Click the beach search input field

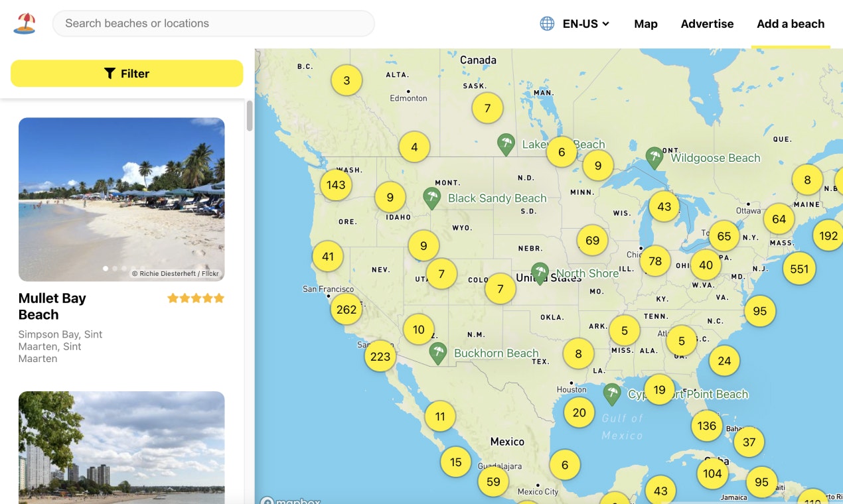[x=212, y=23]
